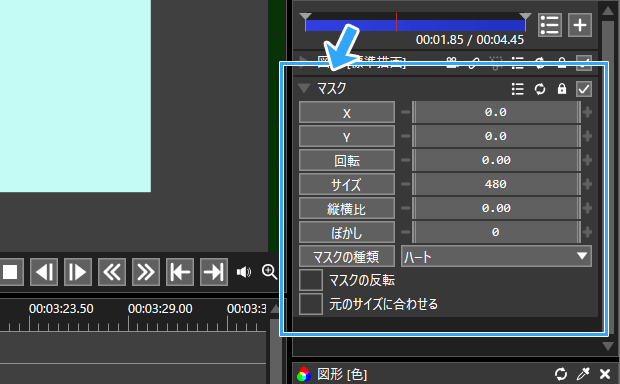Click the ぼかし value slider showing 0
Screen dimensions: 620x384
(496, 232)
